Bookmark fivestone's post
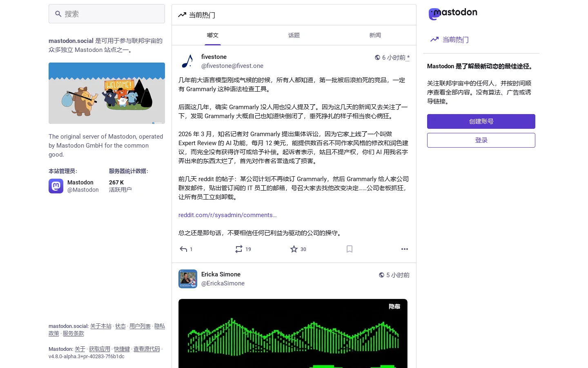 click(350, 249)
